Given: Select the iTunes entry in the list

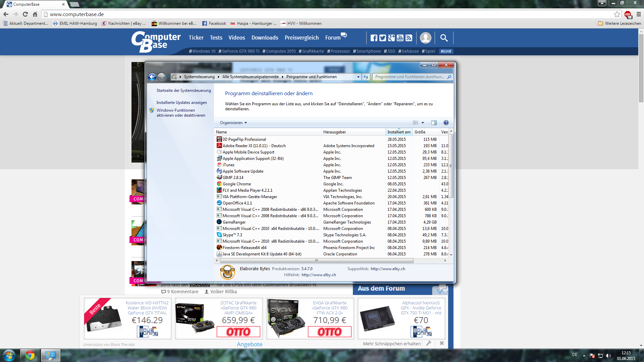Looking at the screenshot, I should [x=228, y=165].
